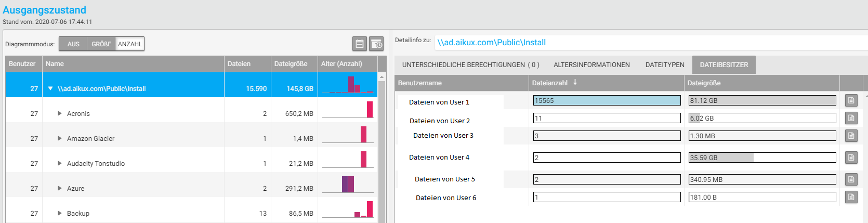Click the Detailinfo path field
The image size is (868, 223).
(x=651, y=43)
